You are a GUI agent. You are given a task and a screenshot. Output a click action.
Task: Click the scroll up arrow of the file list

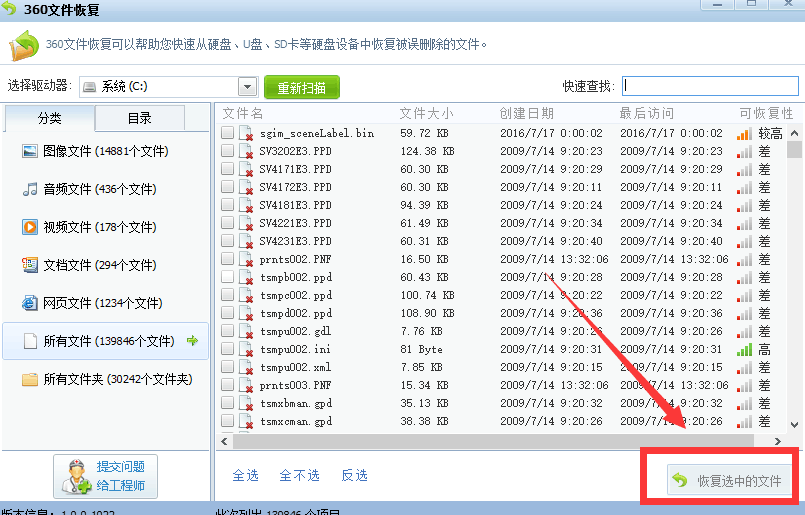click(x=794, y=133)
